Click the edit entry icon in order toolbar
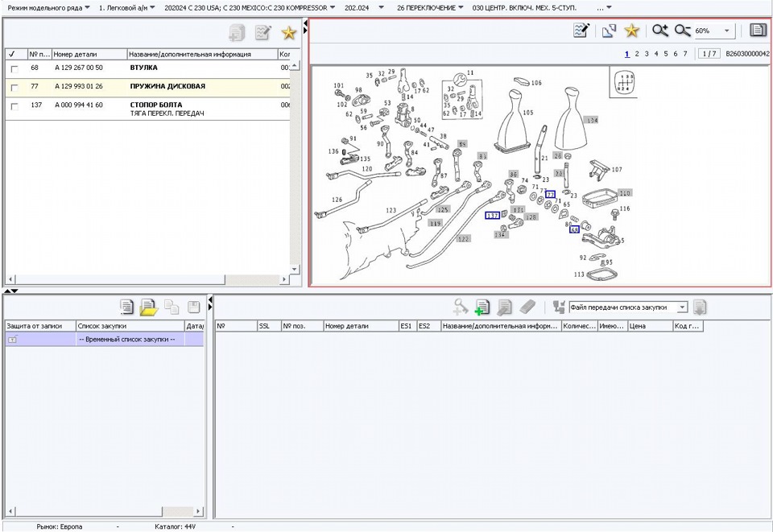This screenshot has width=773, height=532. [x=504, y=307]
